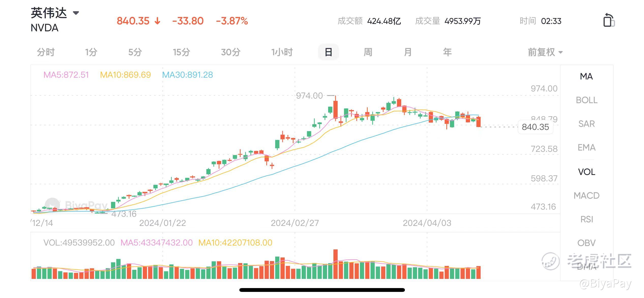The width and height of the screenshot is (644, 298).
Task: Select the 5分 interval tab
Action: pos(135,52)
